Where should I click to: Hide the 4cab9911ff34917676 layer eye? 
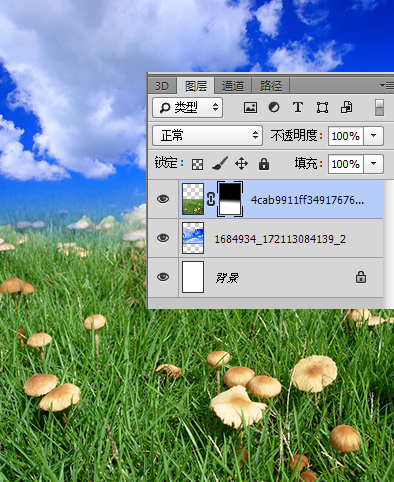point(163,199)
